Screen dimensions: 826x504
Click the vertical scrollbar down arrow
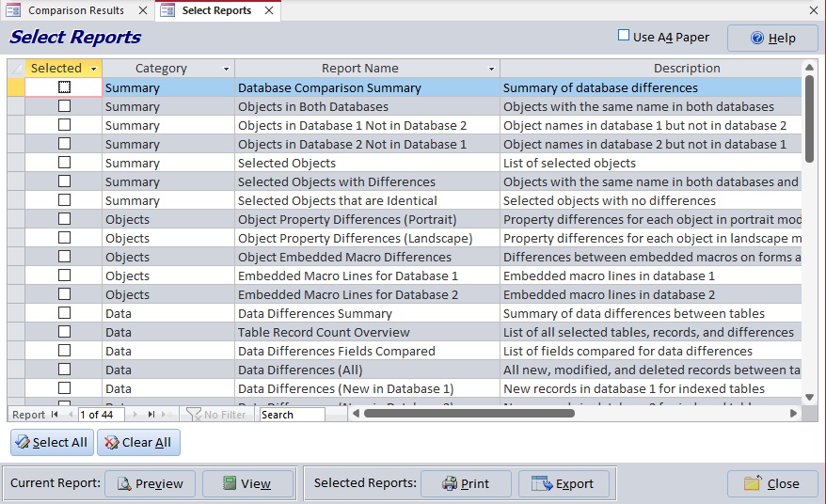[x=809, y=397]
